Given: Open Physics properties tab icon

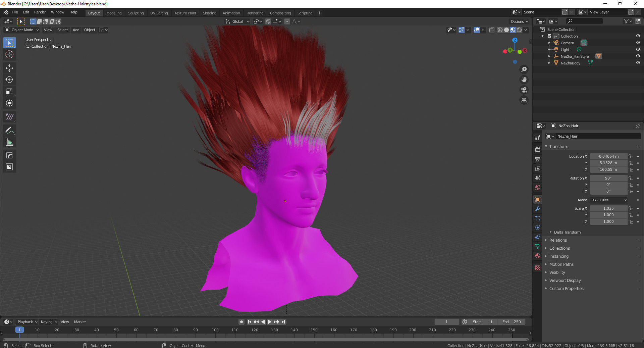Looking at the screenshot, I should (538, 228).
